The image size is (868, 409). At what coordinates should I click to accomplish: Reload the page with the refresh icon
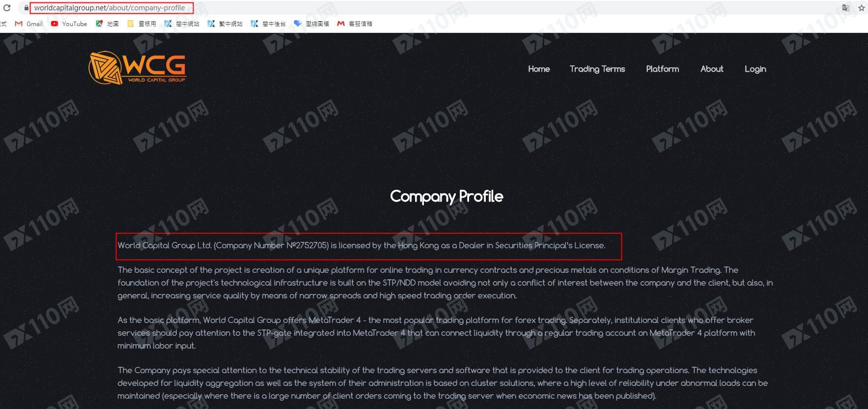point(7,8)
